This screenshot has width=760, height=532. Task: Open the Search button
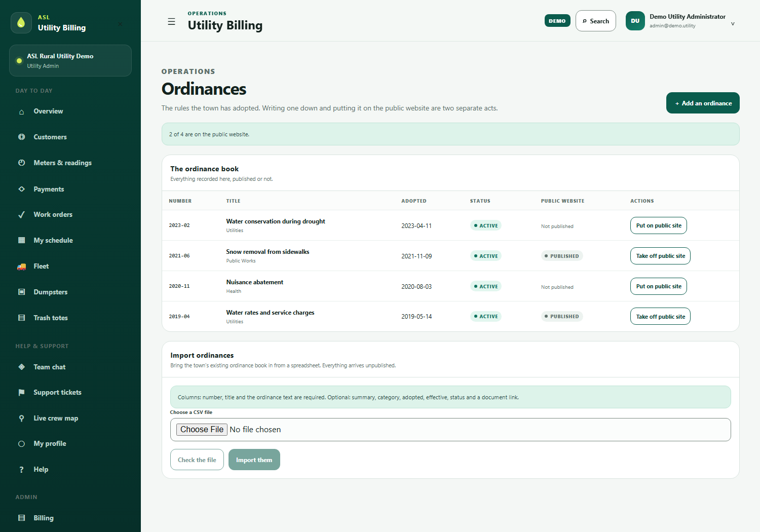(596, 21)
